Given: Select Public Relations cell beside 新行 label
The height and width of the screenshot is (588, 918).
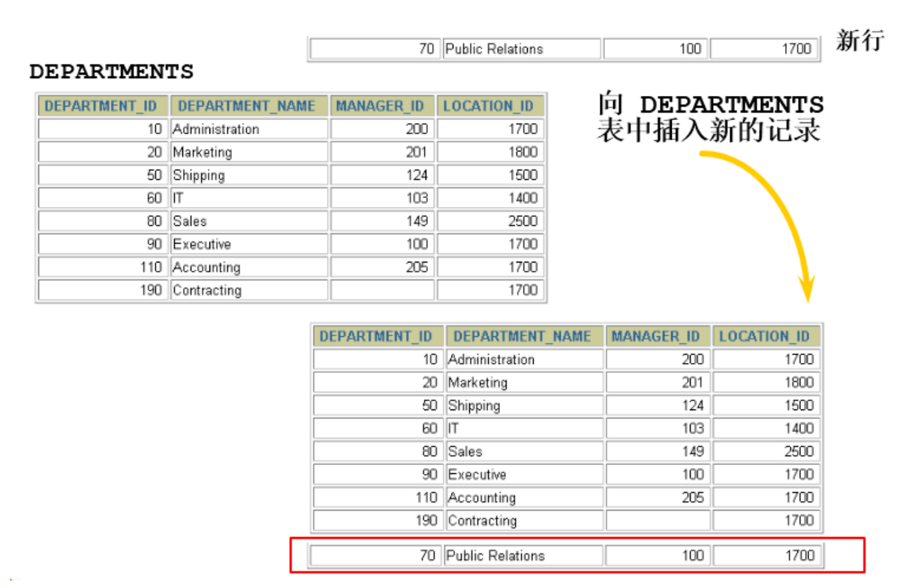Looking at the screenshot, I should pyautogui.click(x=522, y=49).
